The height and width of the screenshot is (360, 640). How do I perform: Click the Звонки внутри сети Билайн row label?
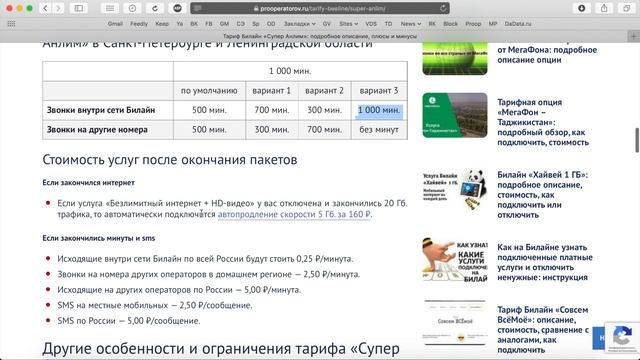[101, 110]
